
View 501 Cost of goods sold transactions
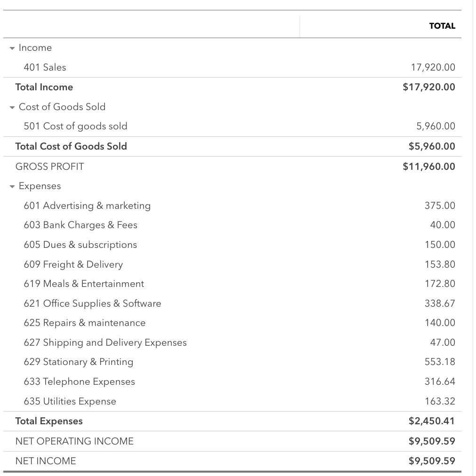[76, 126]
